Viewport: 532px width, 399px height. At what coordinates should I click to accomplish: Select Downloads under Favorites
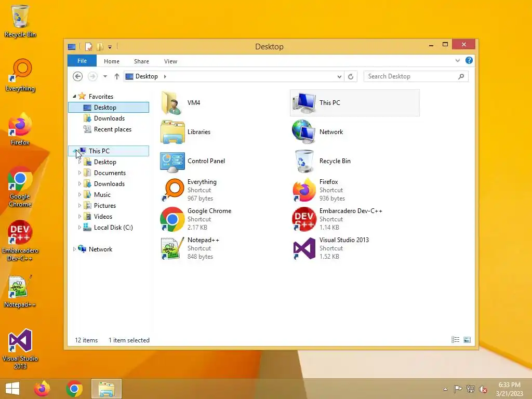click(109, 118)
